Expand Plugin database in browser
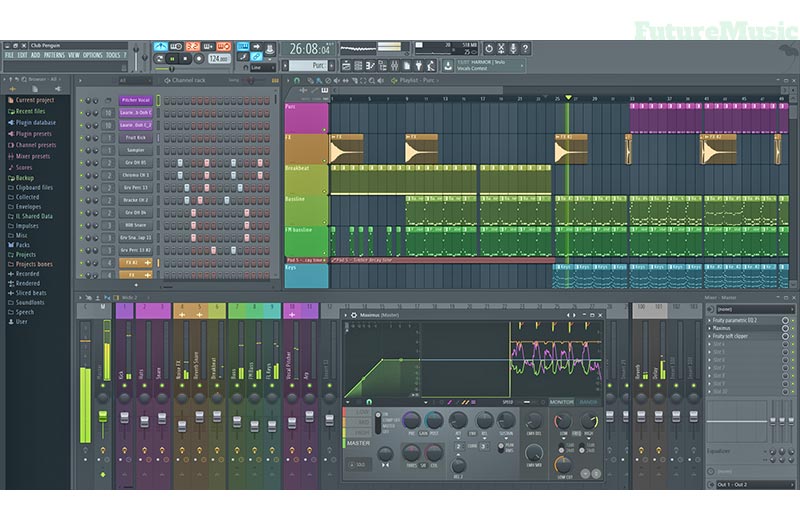The width and height of the screenshot is (800, 530). 36,122
